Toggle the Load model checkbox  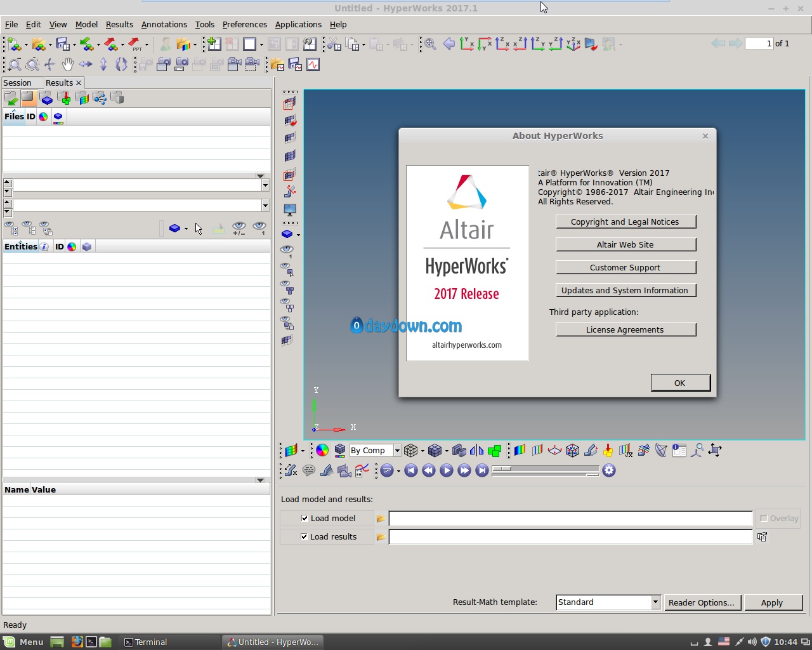(304, 518)
